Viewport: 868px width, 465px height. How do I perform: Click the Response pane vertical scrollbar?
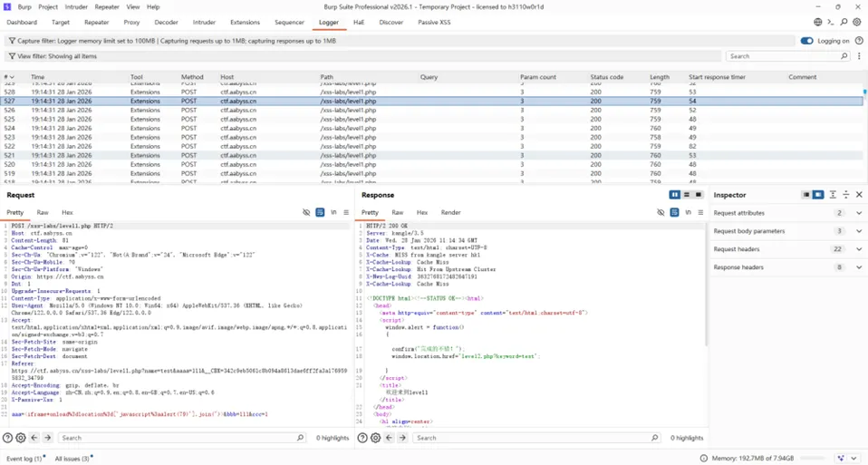point(706,285)
